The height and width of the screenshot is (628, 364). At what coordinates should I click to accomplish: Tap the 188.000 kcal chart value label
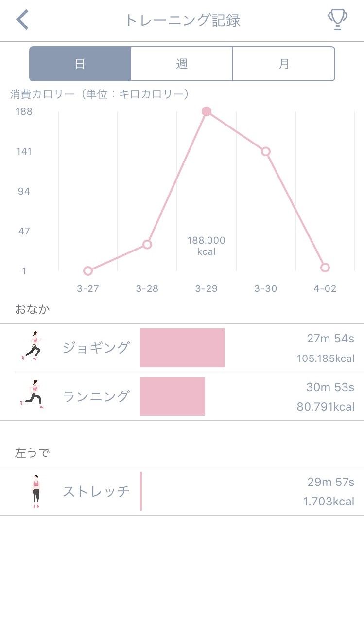pos(207,246)
